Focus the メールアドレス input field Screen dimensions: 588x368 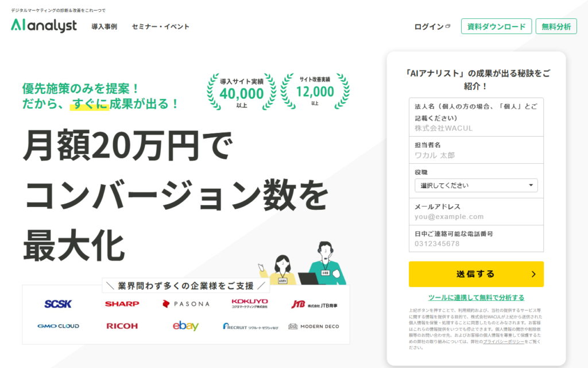[476, 217]
